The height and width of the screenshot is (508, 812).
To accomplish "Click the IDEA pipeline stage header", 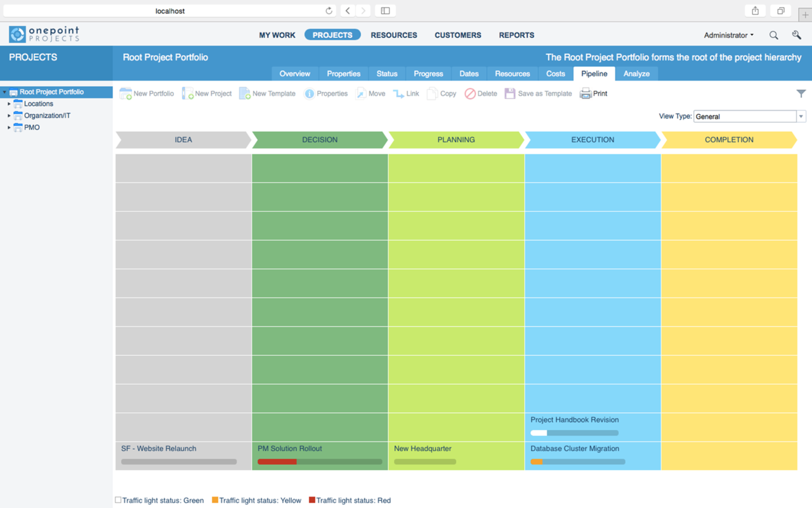I will coord(183,140).
